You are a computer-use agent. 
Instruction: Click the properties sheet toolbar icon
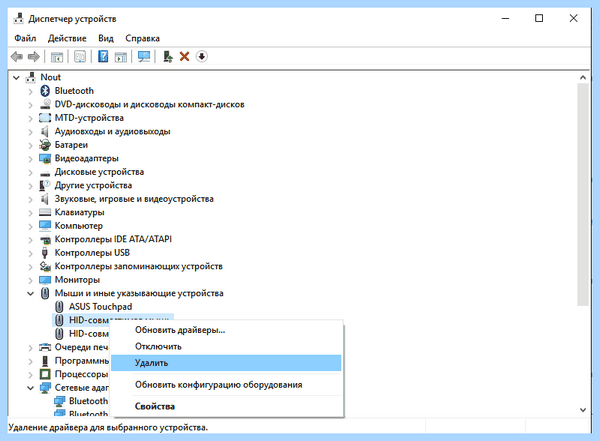coord(80,57)
